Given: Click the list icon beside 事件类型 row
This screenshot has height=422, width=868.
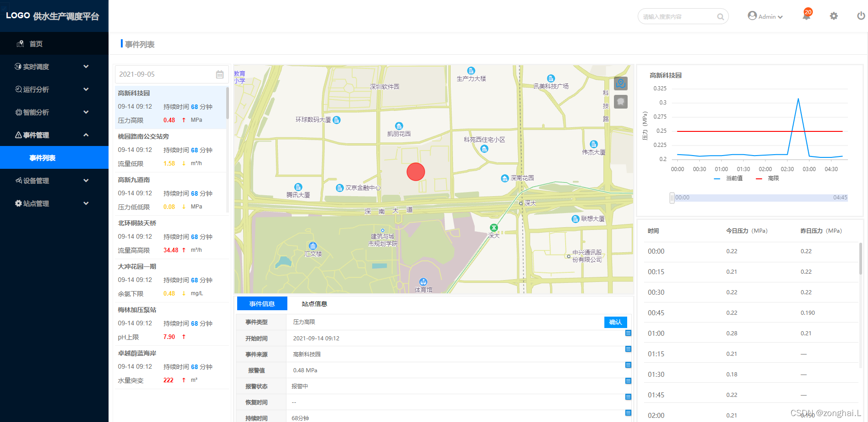Looking at the screenshot, I should point(628,333).
